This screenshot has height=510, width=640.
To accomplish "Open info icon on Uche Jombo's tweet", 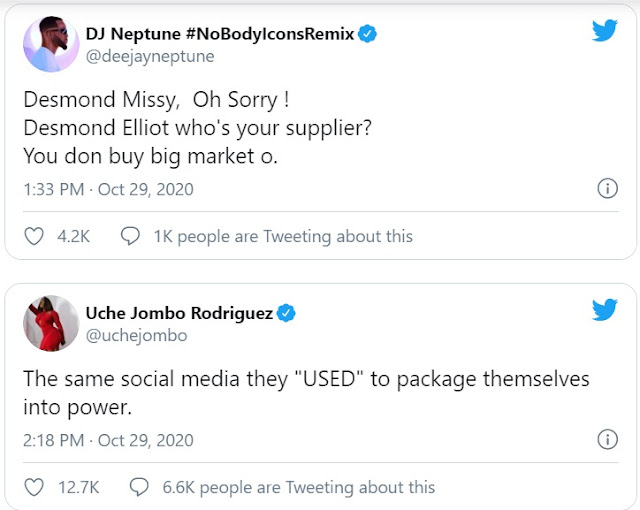I will [606, 440].
